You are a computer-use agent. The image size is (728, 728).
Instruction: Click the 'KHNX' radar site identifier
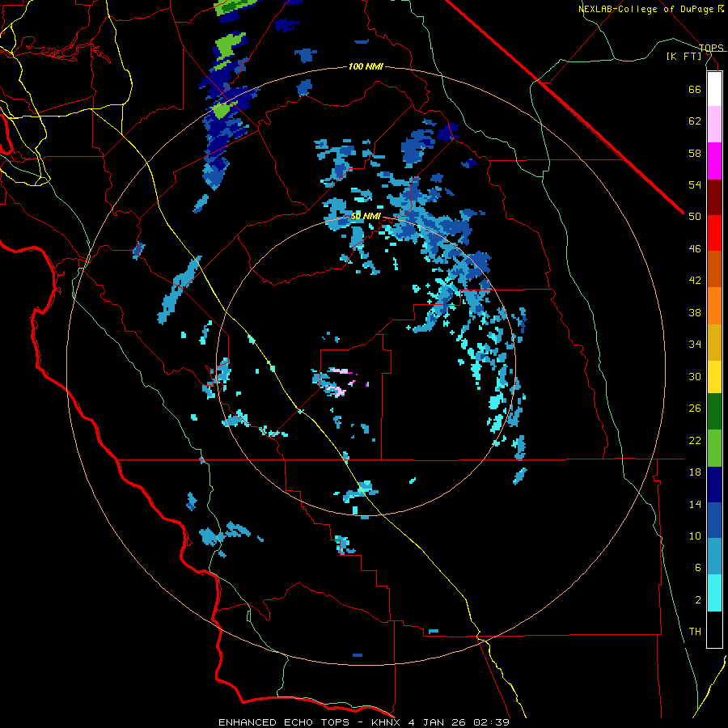point(387,722)
